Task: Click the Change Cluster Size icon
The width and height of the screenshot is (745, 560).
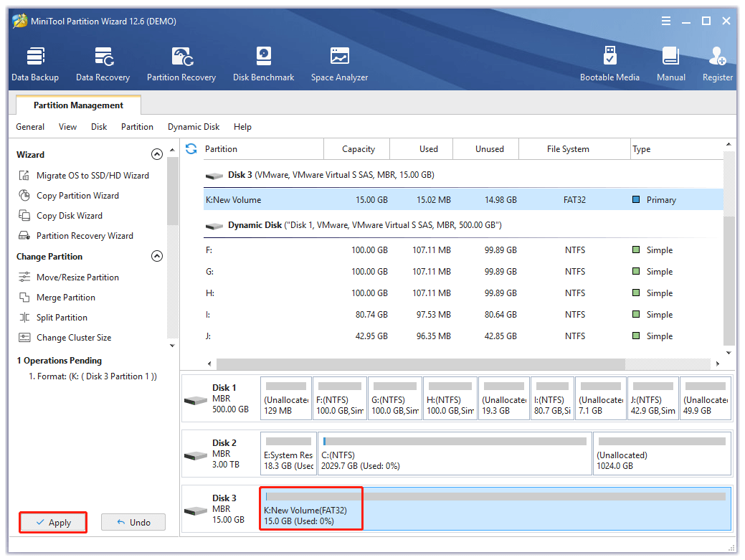Action: (24, 337)
